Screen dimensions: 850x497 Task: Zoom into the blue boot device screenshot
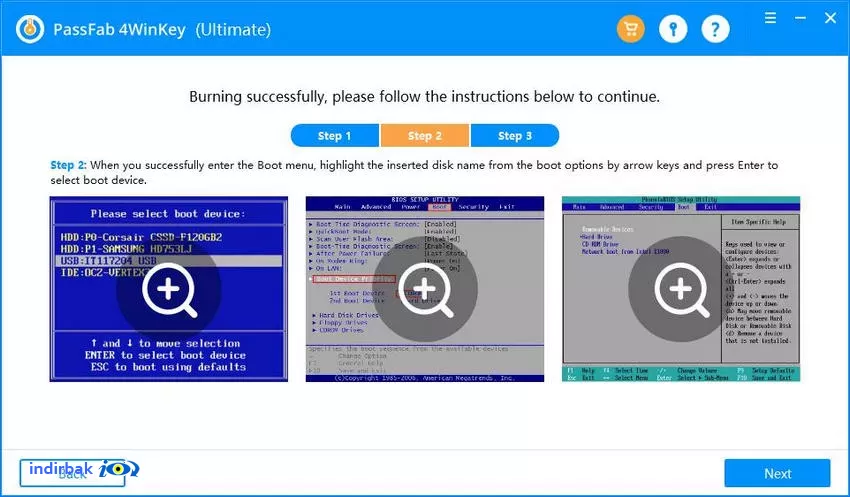coord(169,289)
